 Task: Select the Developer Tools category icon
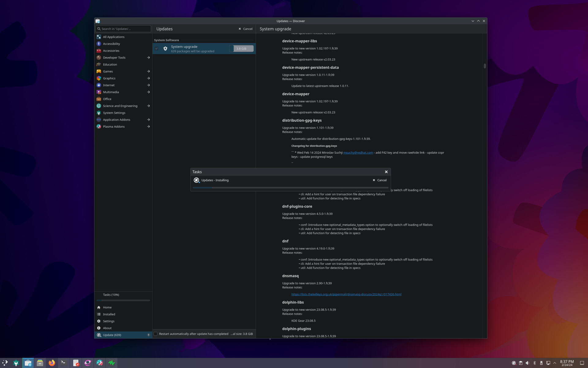tap(99, 58)
